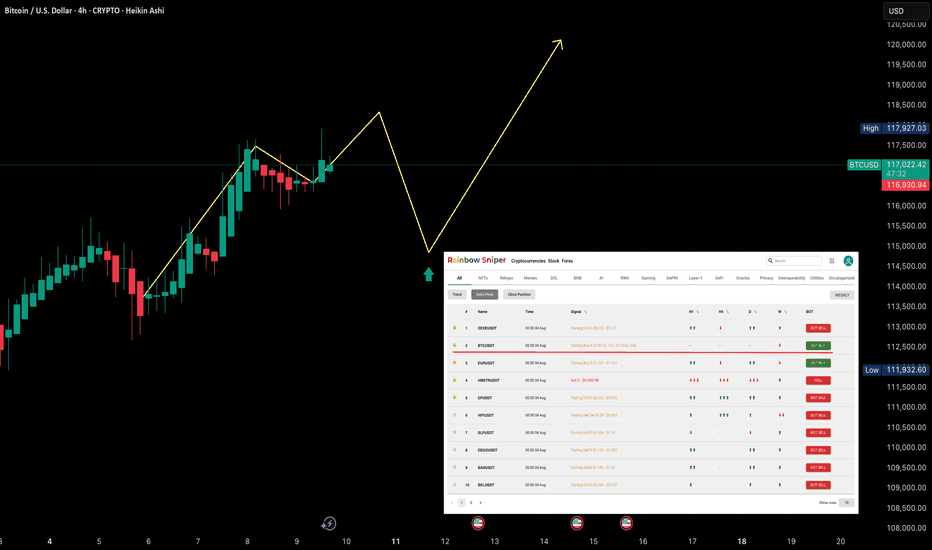This screenshot has width=932, height=550.
Task: Open the grid apps icon in Rainbow Sniper
Action: tap(832, 260)
